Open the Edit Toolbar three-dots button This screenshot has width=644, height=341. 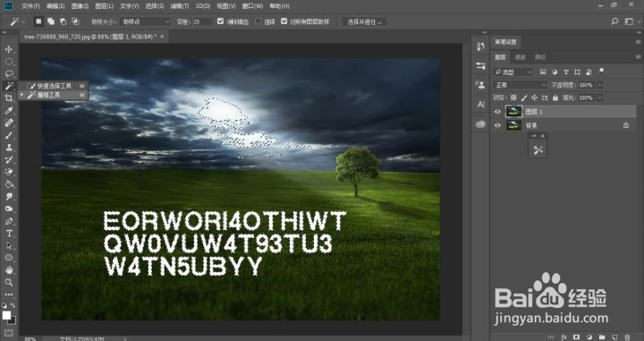click(9, 294)
